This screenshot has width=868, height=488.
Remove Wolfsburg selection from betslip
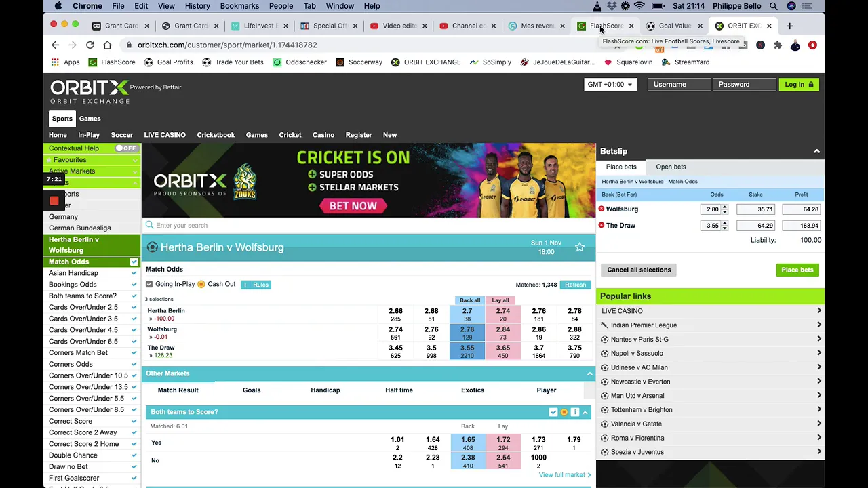(x=601, y=209)
